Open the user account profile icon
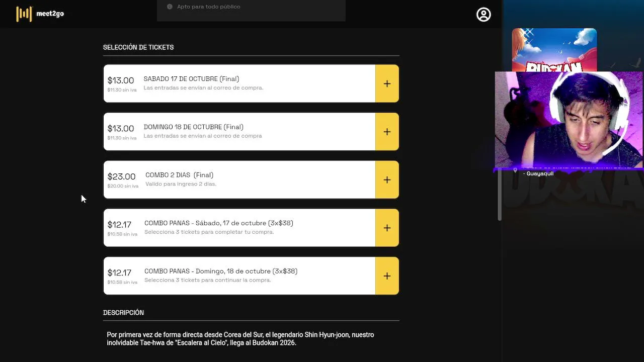 (x=484, y=15)
